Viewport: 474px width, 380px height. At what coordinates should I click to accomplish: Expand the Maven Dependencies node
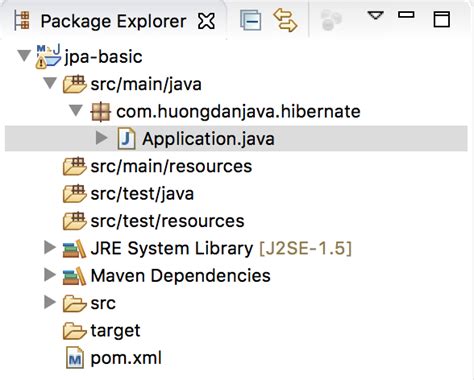tap(50, 275)
